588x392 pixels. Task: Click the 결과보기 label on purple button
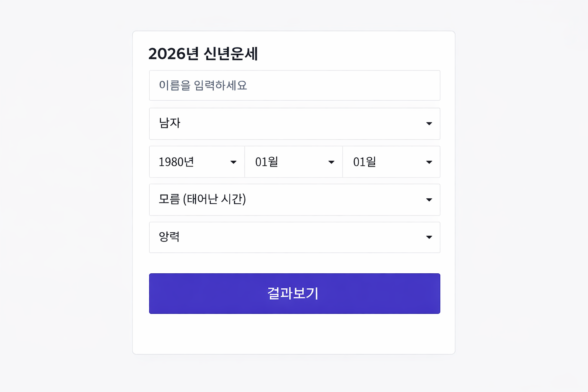[x=293, y=294]
